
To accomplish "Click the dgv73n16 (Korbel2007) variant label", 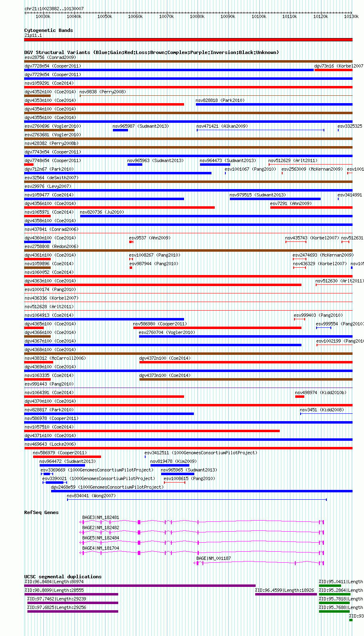I will click(339, 66).
